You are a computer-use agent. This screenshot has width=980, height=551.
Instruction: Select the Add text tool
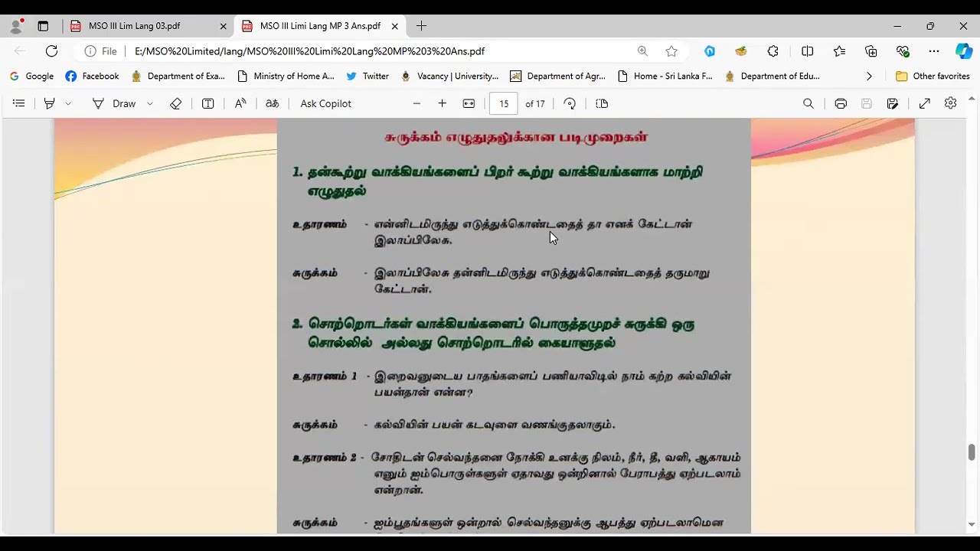click(x=207, y=103)
